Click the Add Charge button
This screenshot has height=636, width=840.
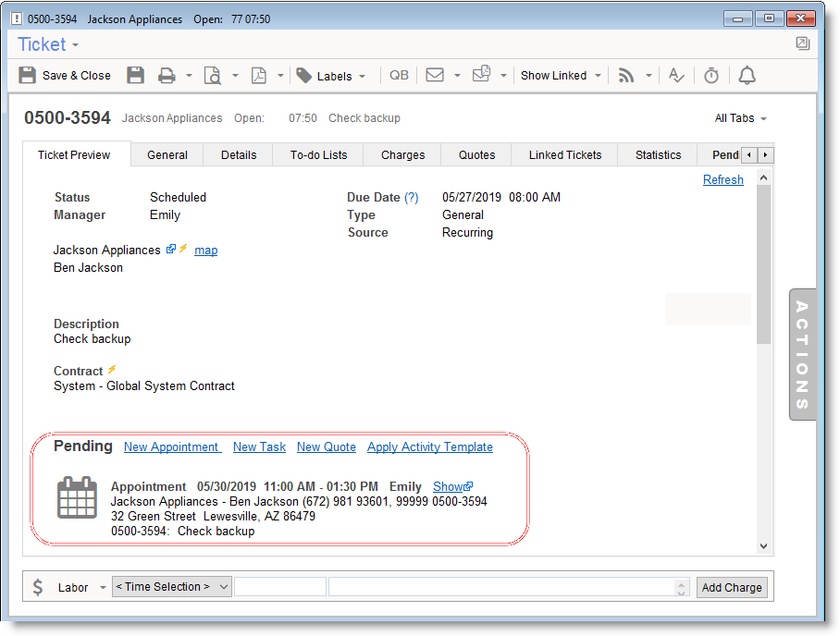click(x=731, y=587)
